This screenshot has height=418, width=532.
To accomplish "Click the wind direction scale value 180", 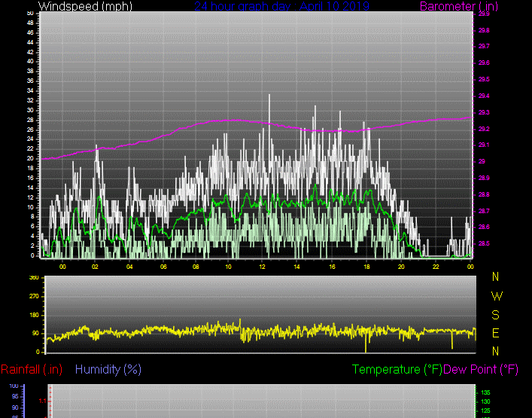I will click(x=34, y=315).
